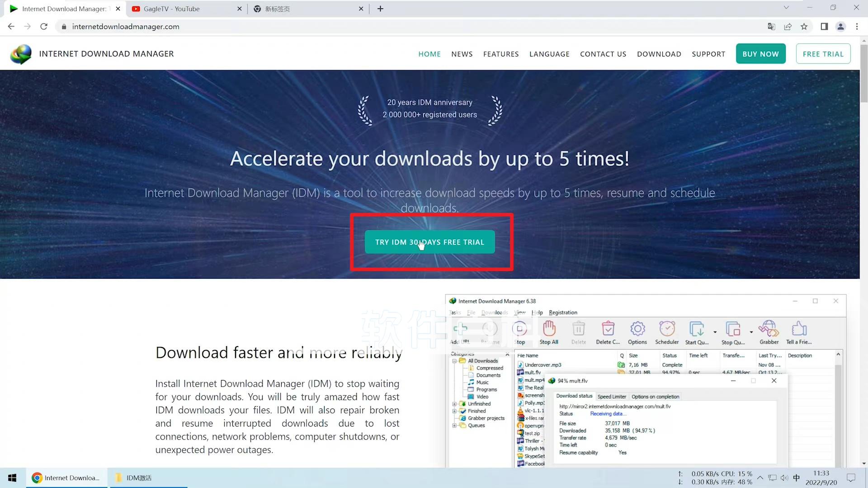Click the translate page icon

[771, 27]
